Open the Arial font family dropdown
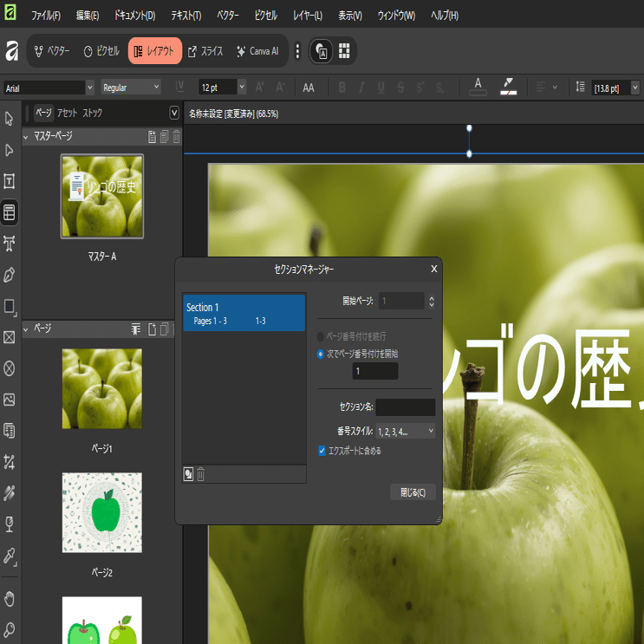 point(90,88)
